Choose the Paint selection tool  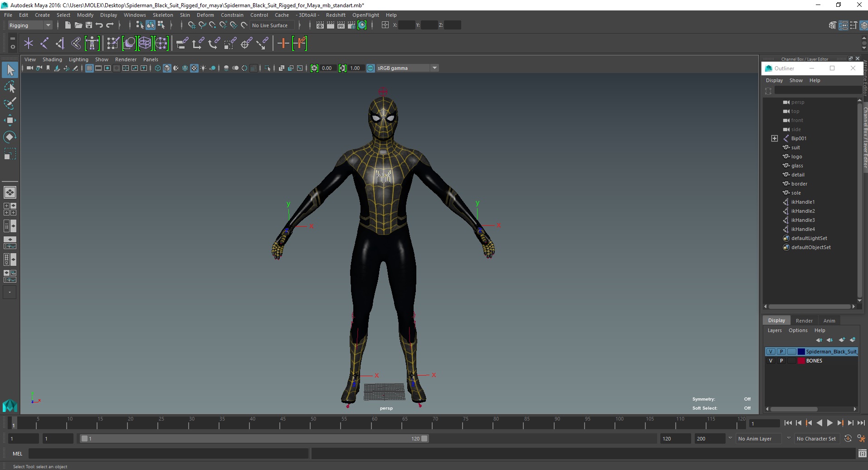tap(10, 103)
